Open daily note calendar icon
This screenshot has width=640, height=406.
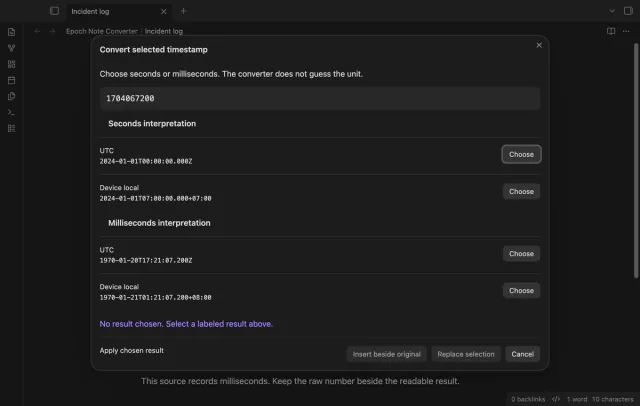(11, 80)
